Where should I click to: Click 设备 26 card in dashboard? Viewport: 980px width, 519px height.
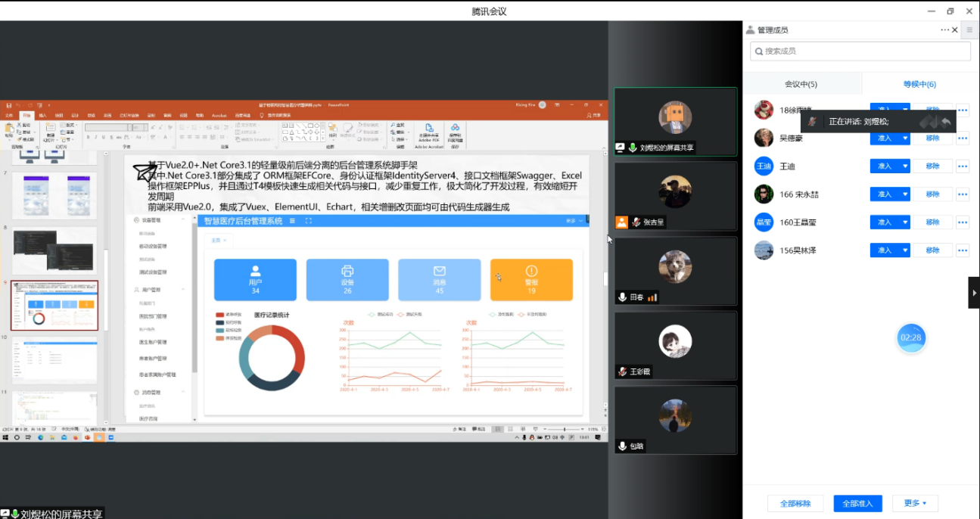point(347,280)
